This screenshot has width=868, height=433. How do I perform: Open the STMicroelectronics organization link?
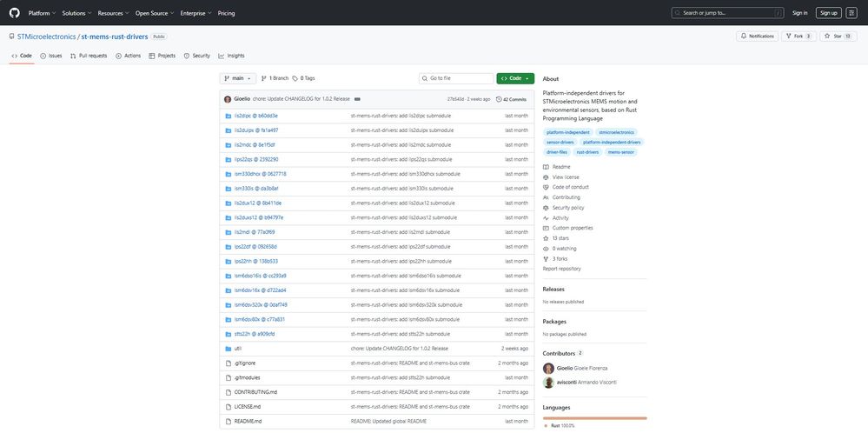[x=46, y=37]
